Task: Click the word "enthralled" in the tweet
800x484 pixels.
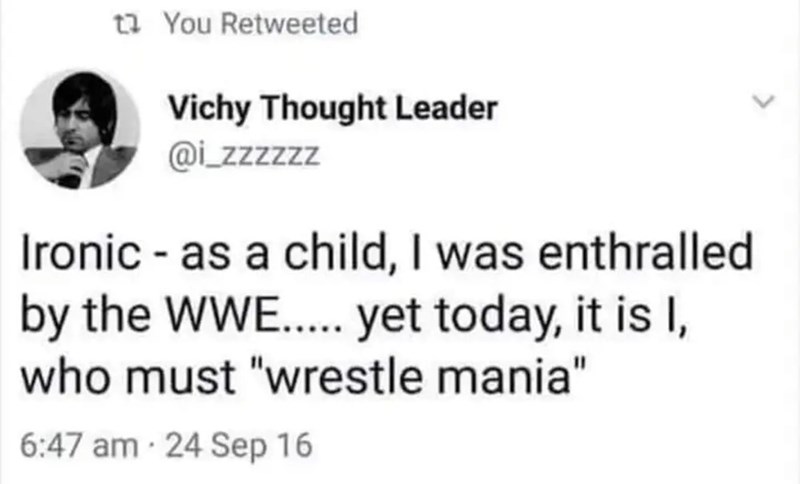Action: pyautogui.click(x=650, y=252)
